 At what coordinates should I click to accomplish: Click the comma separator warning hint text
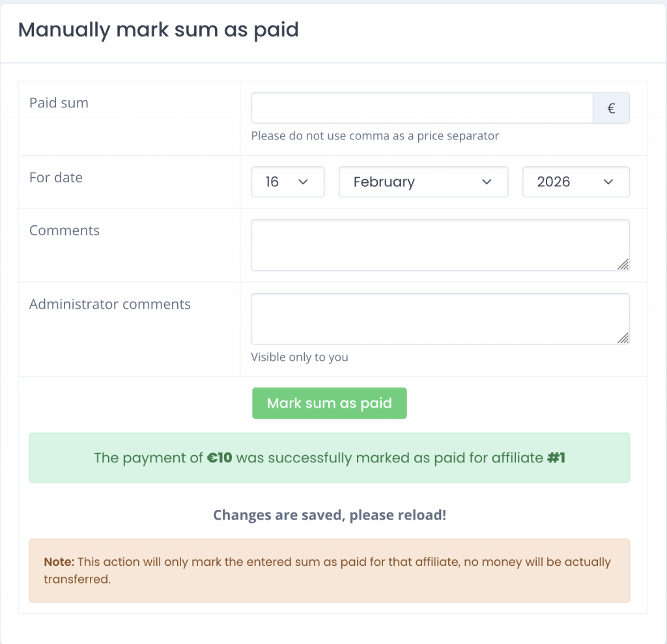pos(375,135)
